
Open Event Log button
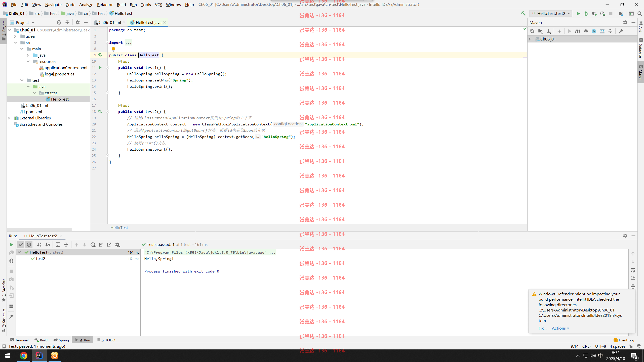[624, 340]
